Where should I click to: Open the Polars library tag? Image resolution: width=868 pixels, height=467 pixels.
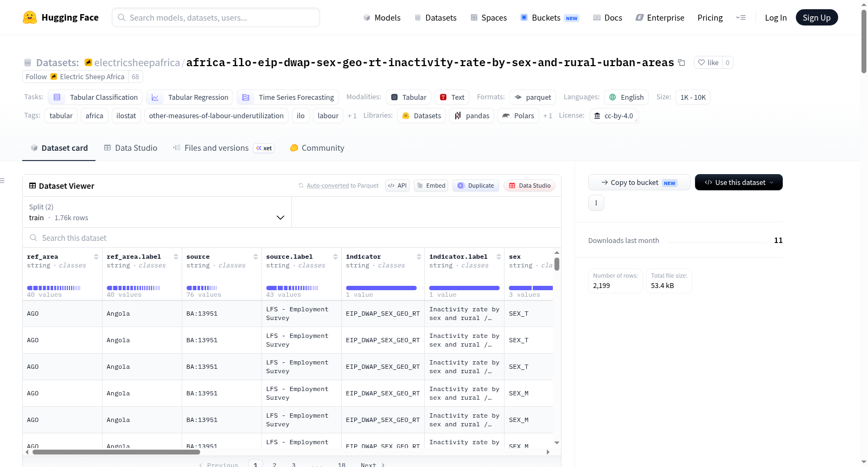[x=518, y=116]
